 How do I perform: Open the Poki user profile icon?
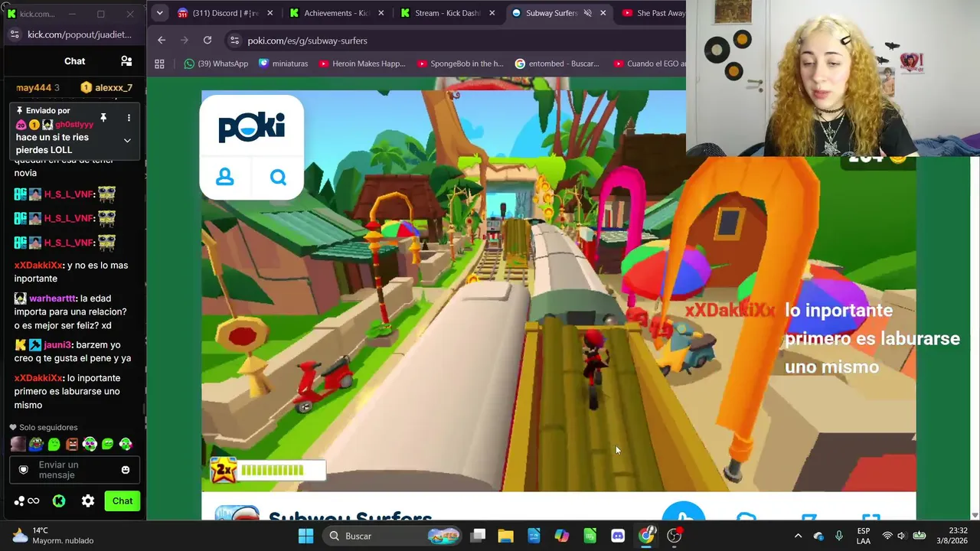tap(225, 178)
